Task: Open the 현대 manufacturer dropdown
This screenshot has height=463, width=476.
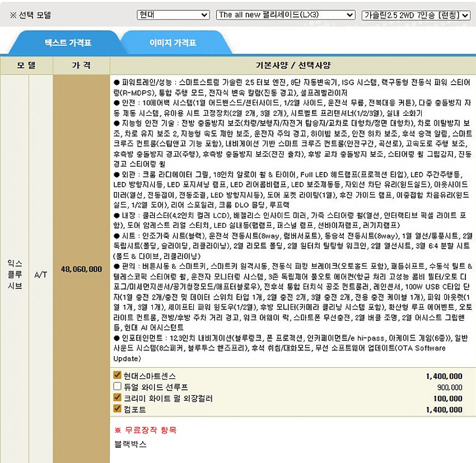Action: [x=173, y=15]
